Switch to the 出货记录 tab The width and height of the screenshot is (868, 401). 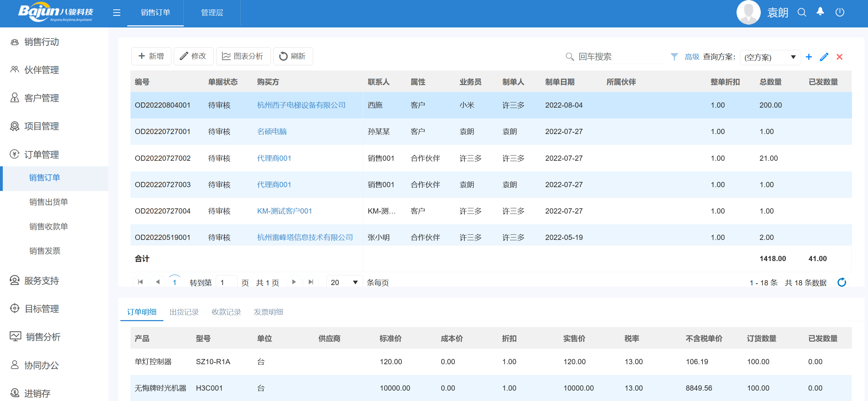tap(184, 312)
